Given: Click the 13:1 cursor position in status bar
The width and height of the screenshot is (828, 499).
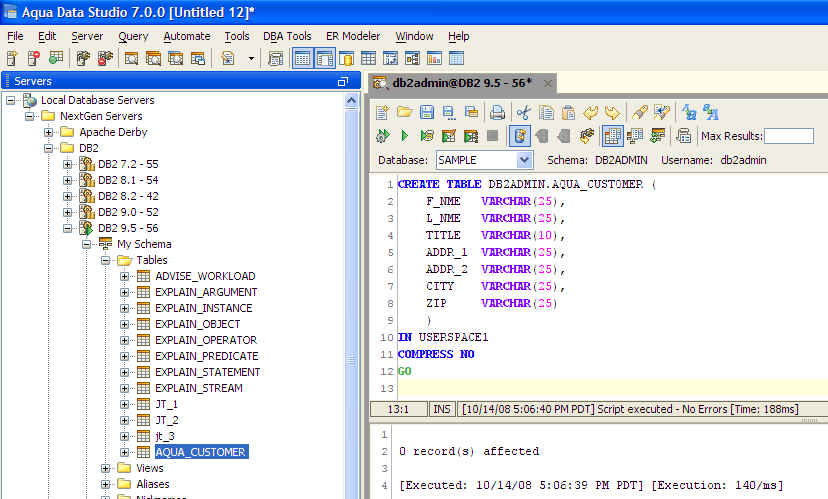Looking at the screenshot, I should (398, 409).
